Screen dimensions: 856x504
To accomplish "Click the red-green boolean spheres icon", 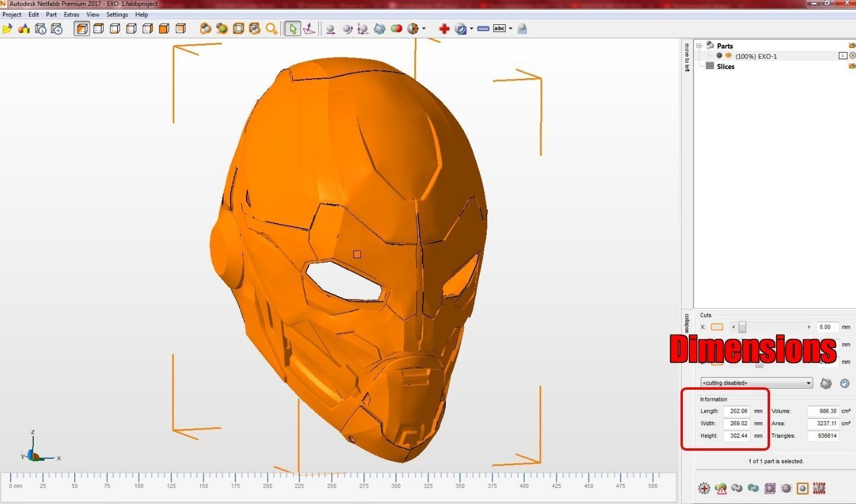I will click(396, 28).
